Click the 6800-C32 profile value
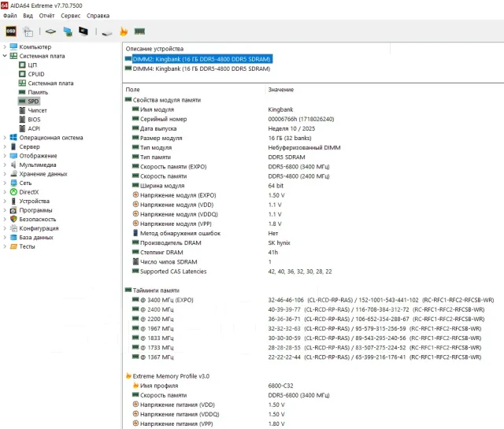504x429 pixels. [x=280, y=386]
